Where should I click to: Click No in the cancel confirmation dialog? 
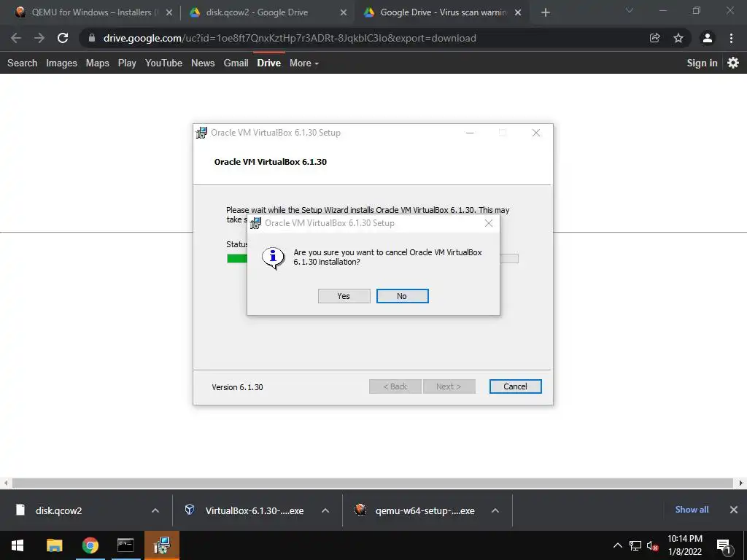point(402,296)
